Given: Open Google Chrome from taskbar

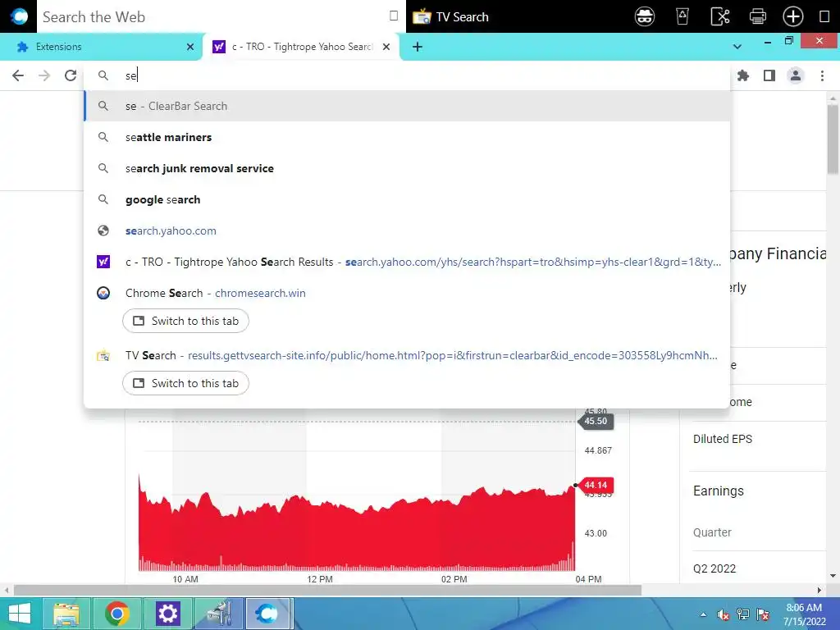Looking at the screenshot, I should pyautogui.click(x=116, y=614).
